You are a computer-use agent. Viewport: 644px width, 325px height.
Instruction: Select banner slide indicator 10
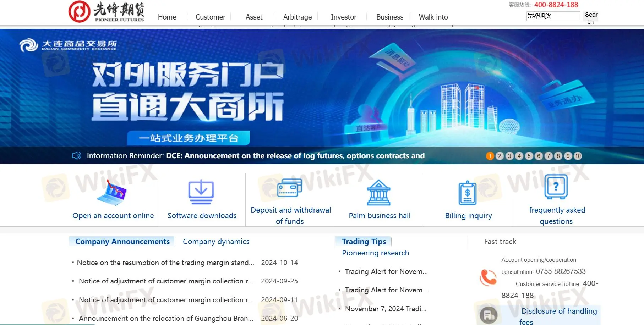578,156
